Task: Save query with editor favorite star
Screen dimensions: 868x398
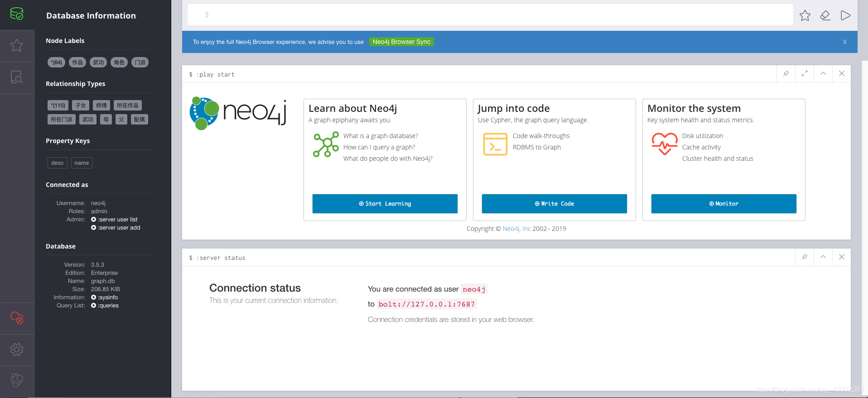Action: click(x=805, y=15)
